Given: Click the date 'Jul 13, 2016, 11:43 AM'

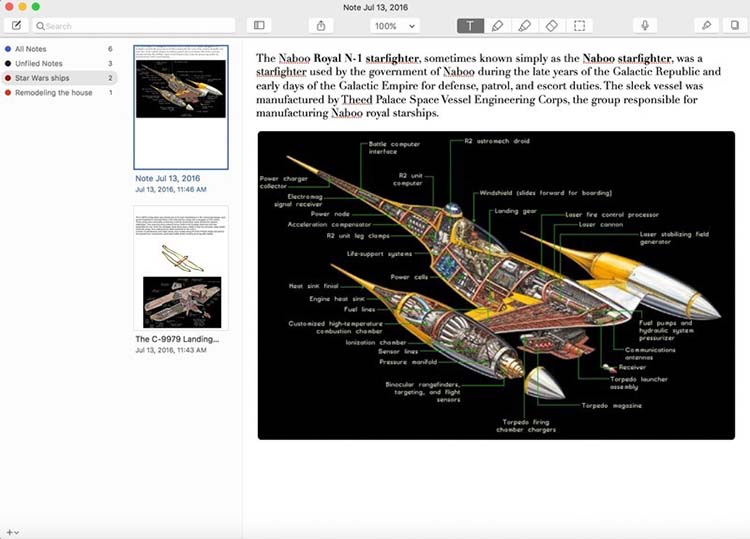Looking at the screenshot, I should (171, 350).
